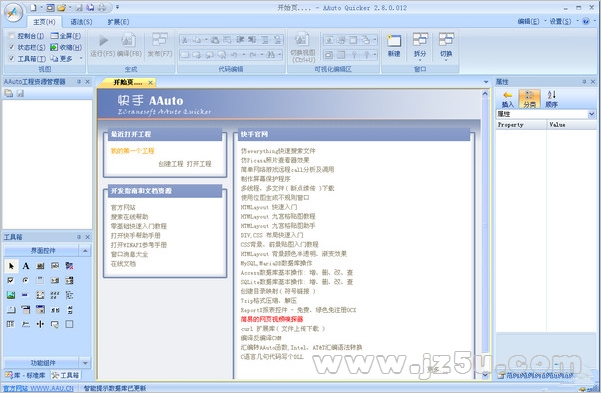Viewport: 601px width, 393px height.
Task: Click the 新建 new window icon
Action: tap(394, 41)
